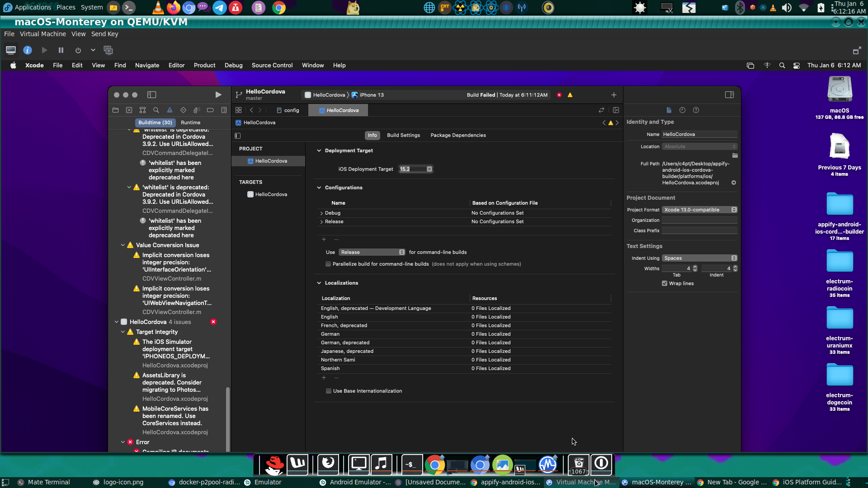Screen dimensions: 868x488
Task: Uncheck the Wrap lines checkbox
Action: tap(665, 284)
